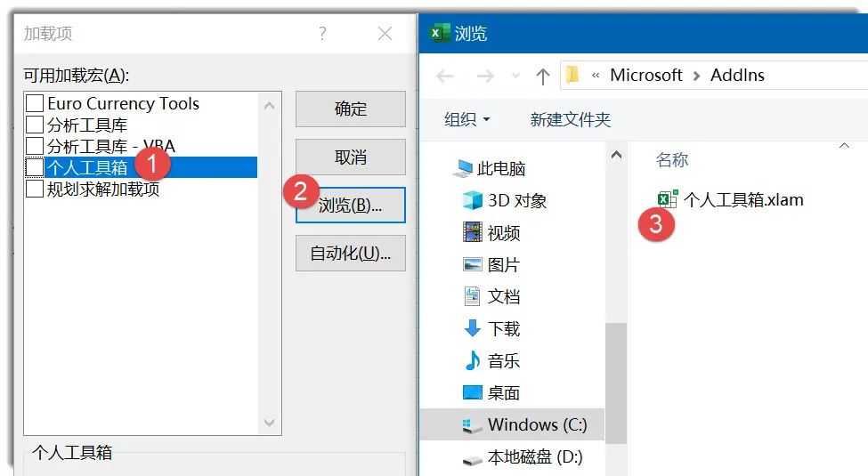Screen dimensions: 868x476
Task: Open recent locations dropdown arrow
Action: point(515,76)
